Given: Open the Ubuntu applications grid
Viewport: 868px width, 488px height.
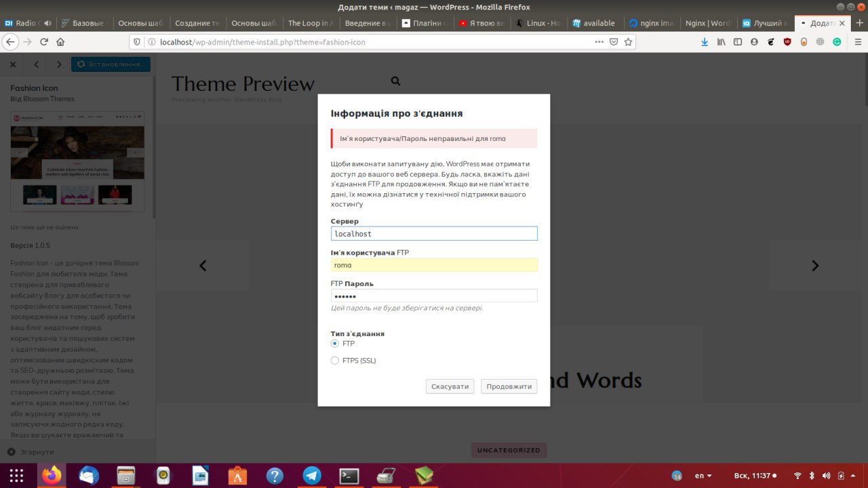Looking at the screenshot, I should tap(17, 476).
